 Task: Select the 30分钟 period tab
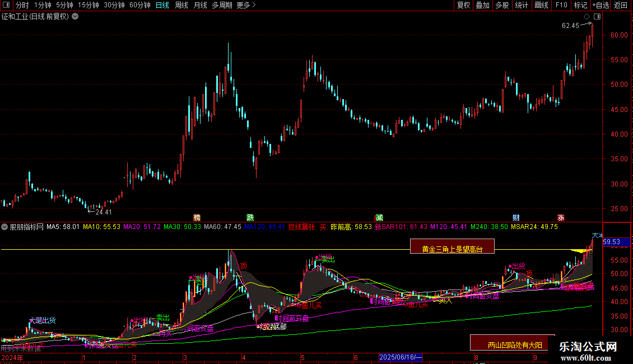point(114,5)
